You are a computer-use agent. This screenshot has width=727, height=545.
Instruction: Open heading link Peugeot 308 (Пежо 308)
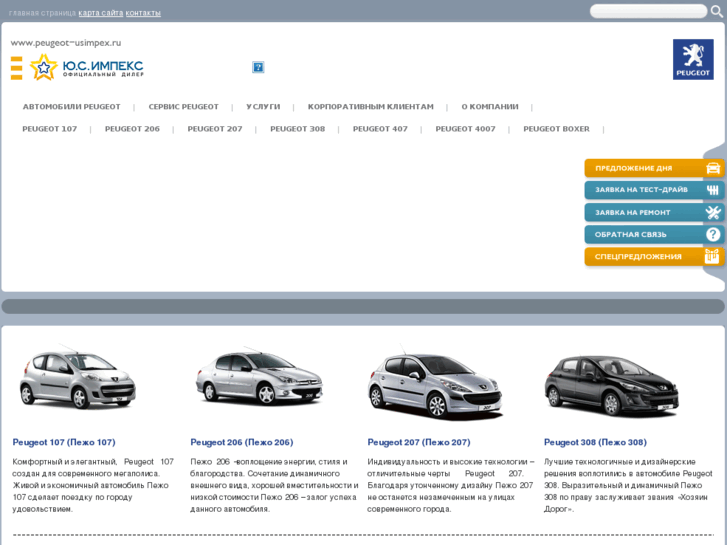595,442
